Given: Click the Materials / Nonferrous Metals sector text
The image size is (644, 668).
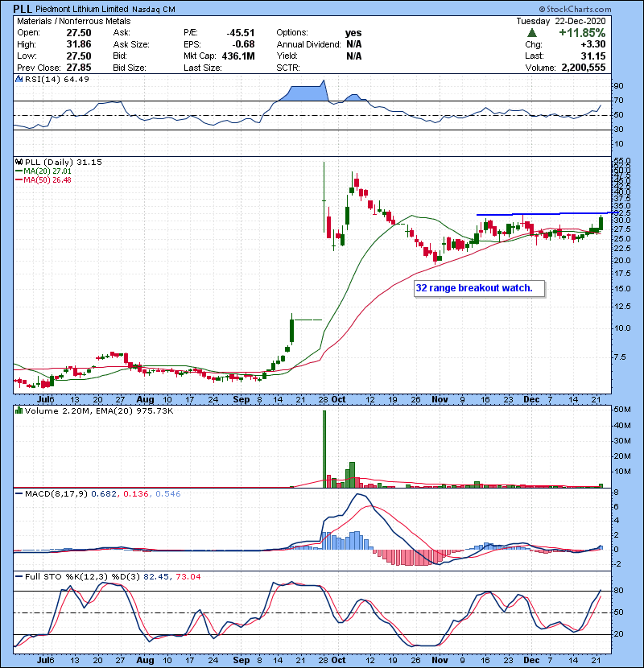Looking at the screenshot, I should (74, 21).
